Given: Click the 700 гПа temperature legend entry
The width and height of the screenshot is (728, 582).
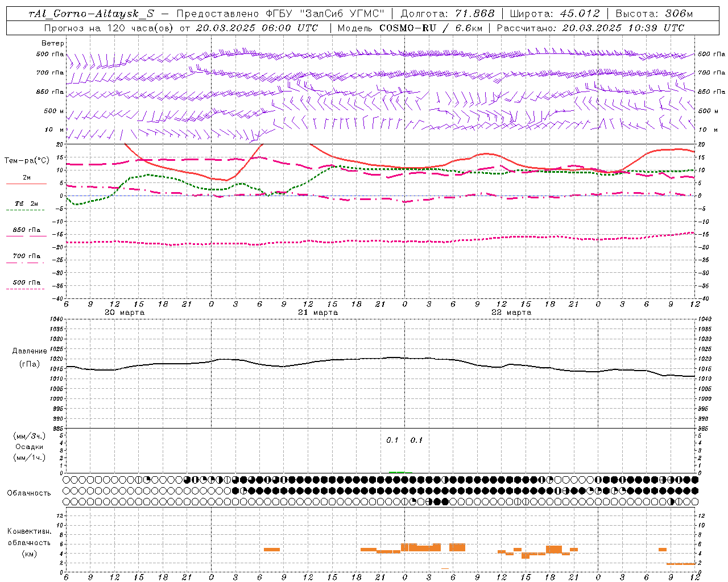Looking at the screenshot, I should tap(26, 256).
